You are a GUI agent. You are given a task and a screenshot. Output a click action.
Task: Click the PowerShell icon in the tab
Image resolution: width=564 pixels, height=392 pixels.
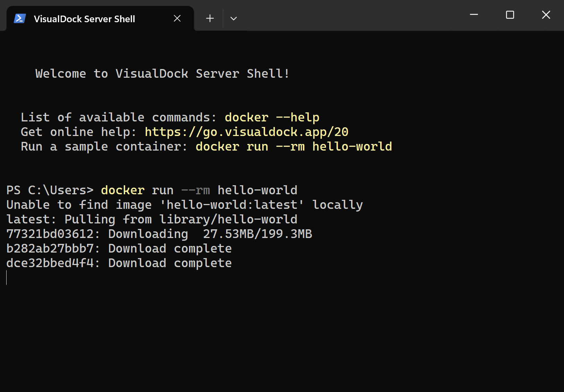pyautogui.click(x=20, y=19)
